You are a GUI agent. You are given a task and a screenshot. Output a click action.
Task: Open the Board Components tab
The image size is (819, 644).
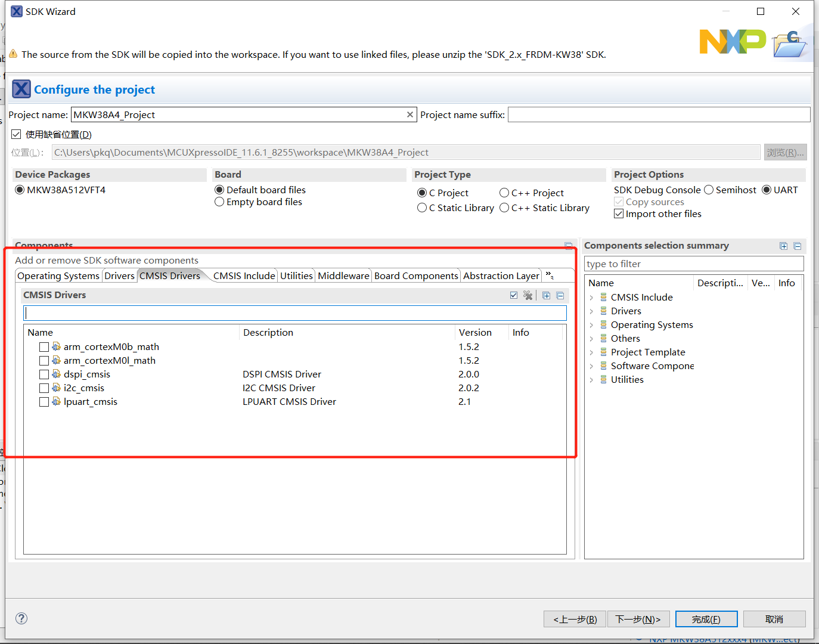click(415, 275)
